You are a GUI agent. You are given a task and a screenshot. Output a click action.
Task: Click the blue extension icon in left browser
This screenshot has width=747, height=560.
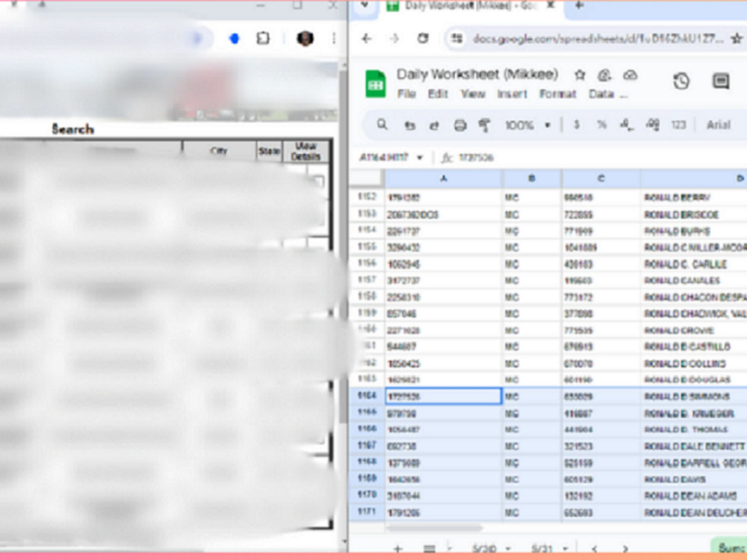pos(234,39)
